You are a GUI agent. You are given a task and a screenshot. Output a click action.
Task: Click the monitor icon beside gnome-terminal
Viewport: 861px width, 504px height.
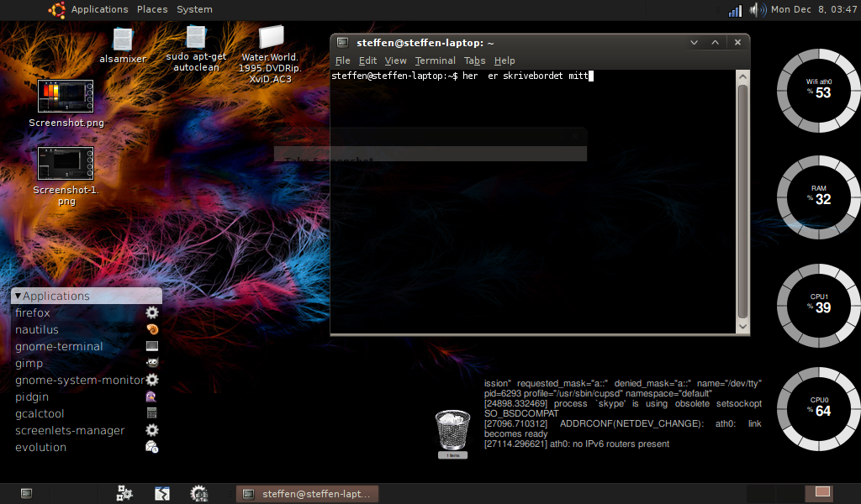click(152, 346)
